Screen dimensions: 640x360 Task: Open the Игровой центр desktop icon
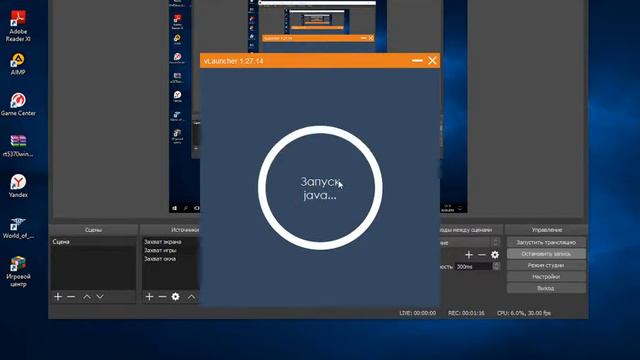tap(18, 272)
